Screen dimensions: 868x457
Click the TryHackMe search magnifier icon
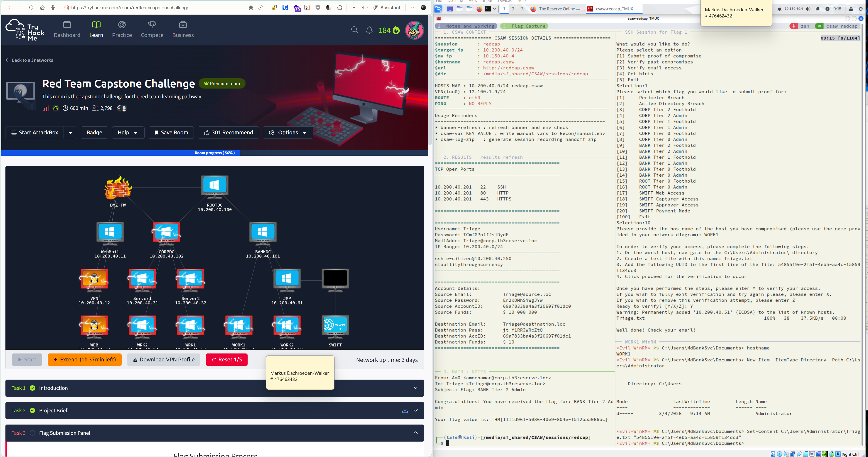coord(354,30)
